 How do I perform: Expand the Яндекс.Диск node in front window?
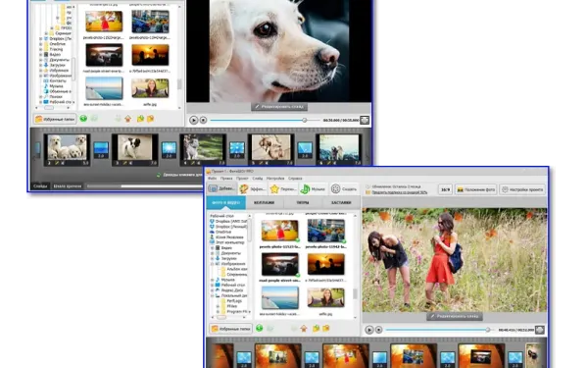[x=213, y=290]
